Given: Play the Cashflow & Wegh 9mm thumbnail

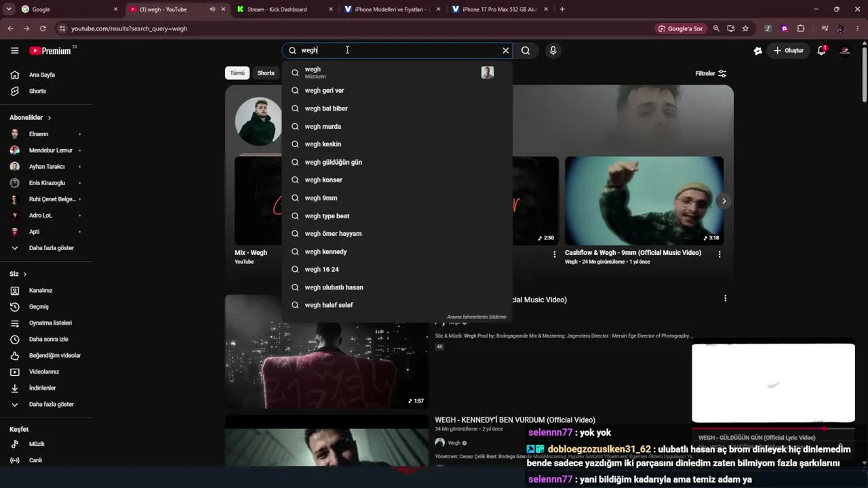Looking at the screenshot, I should point(644,201).
